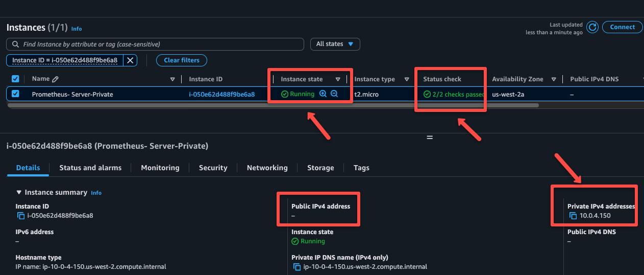Click the Connect button
The width and height of the screenshot is (644, 275).
tap(622, 27)
